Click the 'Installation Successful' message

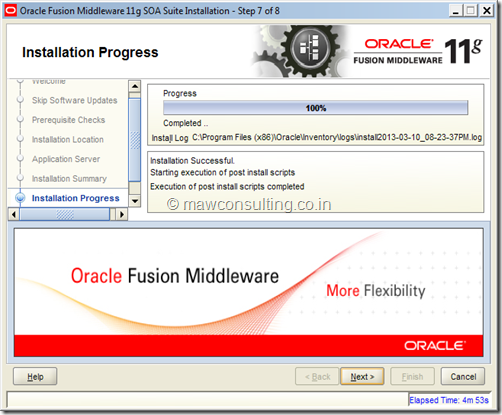(192, 161)
